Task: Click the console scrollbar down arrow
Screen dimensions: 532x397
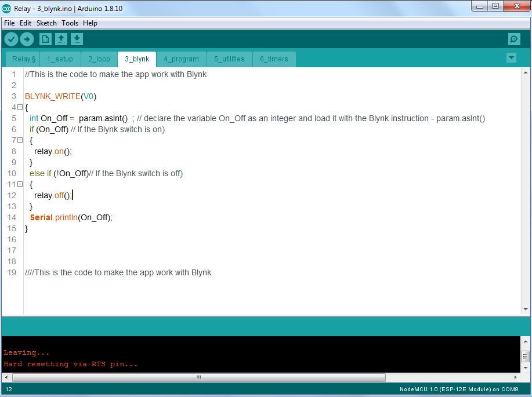Action: [x=525, y=367]
